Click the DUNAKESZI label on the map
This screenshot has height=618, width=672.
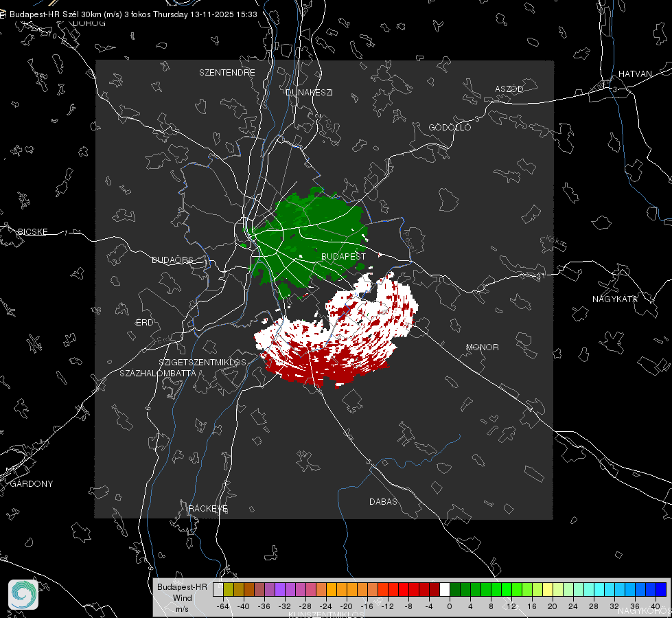[309, 92]
